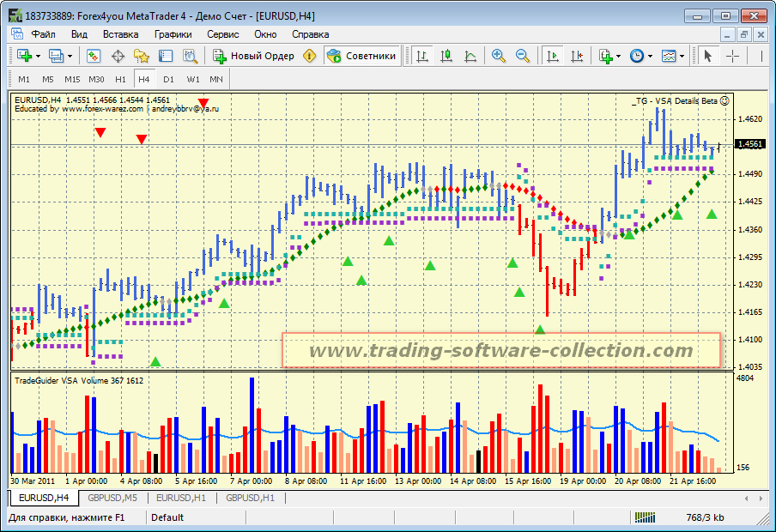
Task: Open the Сервис menu
Action: tap(223, 34)
